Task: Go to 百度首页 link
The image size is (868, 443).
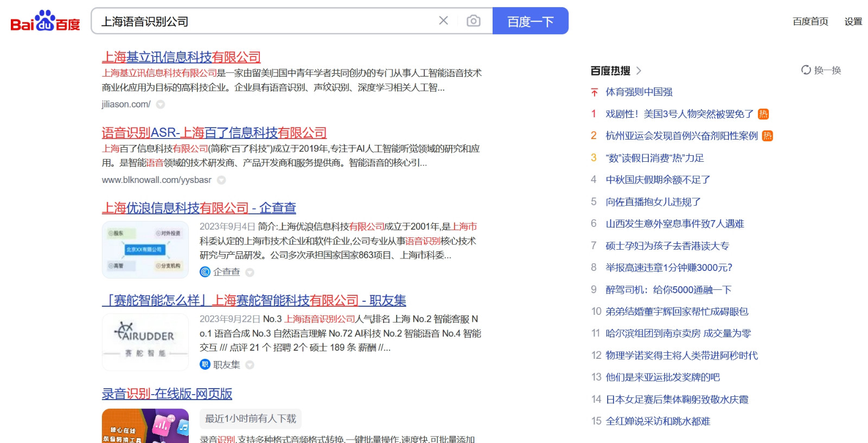Action: pyautogui.click(x=810, y=21)
